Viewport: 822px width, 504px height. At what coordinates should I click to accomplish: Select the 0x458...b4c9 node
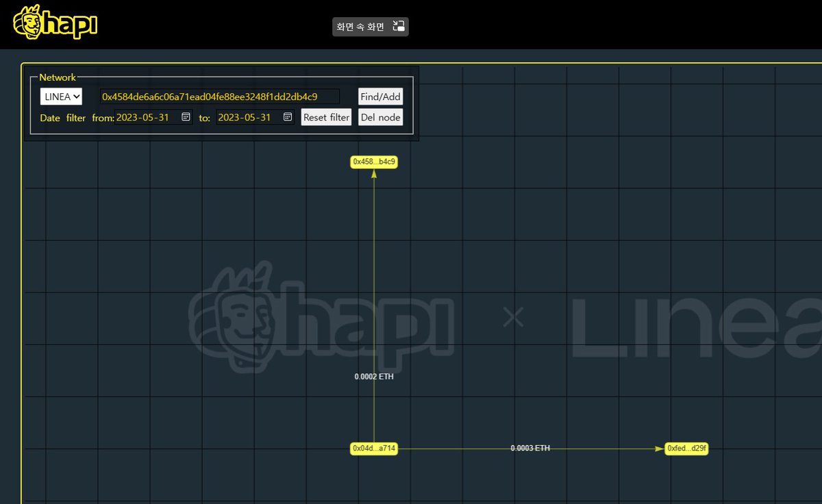[x=374, y=162]
